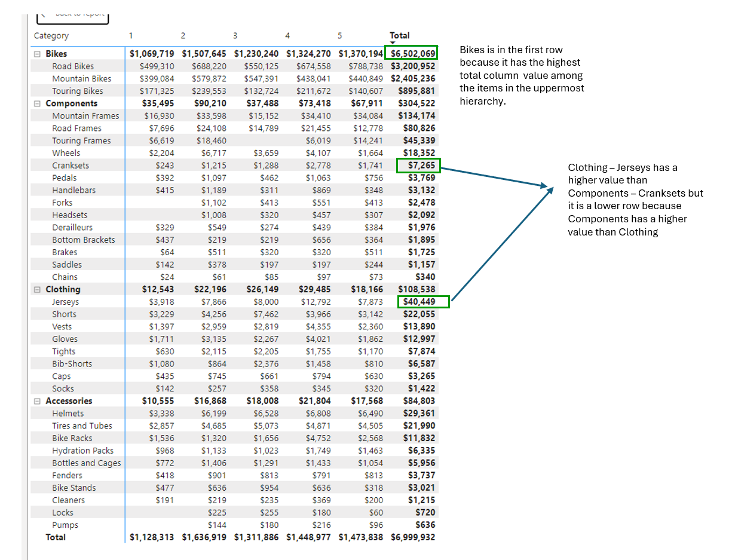The width and height of the screenshot is (732, 560).
Task: Click Components total cell $304,522
Action: point(416,103)
